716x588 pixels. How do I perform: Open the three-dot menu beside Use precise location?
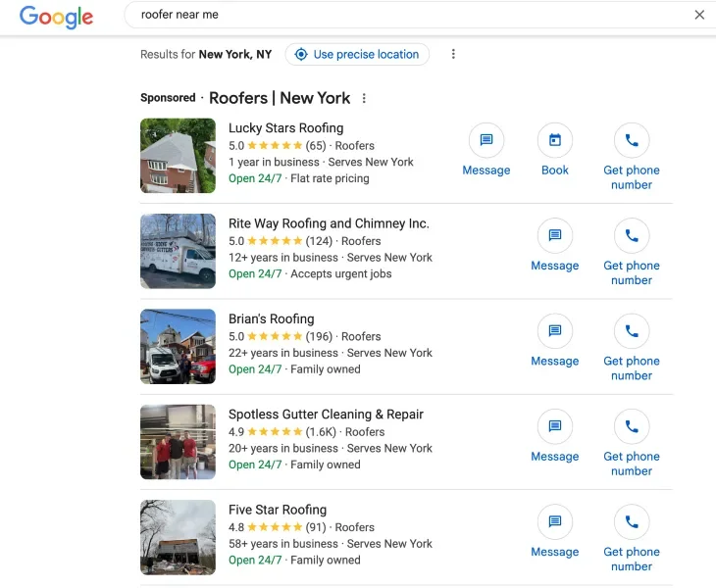pos(453,54)
